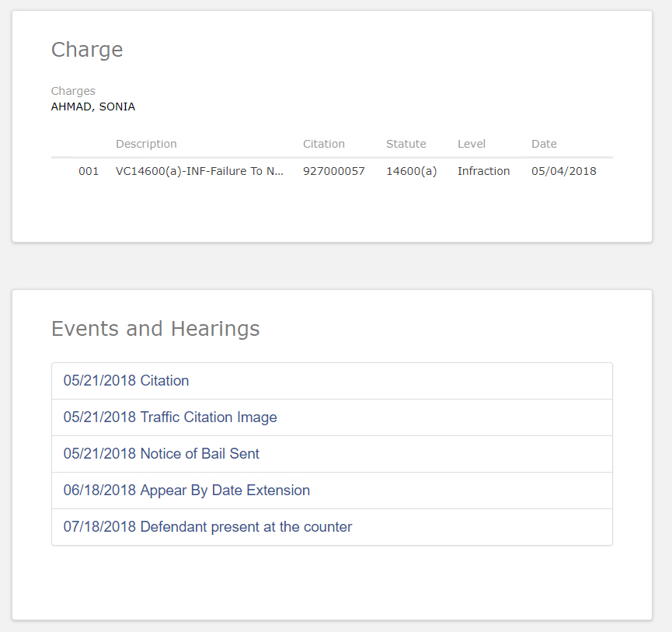Image resolution: width=672 pixels, height=632 pixels.
Task: Click the Events and Hearings heading
Action: pos(155,329)
